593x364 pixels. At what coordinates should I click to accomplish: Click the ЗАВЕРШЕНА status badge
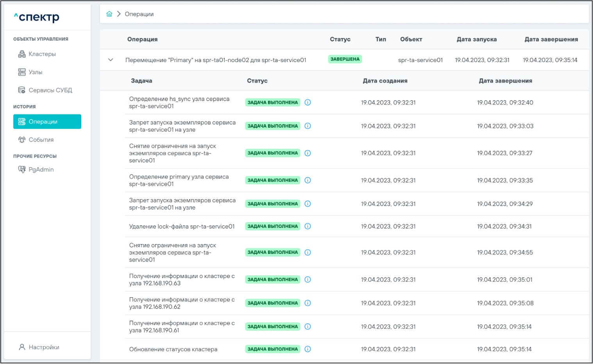pyautogui.click(x=345, y=59)
